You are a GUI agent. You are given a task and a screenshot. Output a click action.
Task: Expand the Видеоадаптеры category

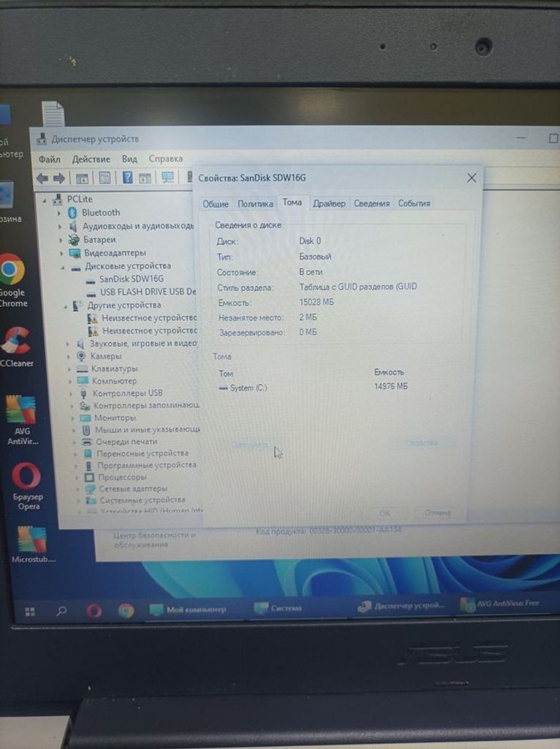tap(60, 253)
